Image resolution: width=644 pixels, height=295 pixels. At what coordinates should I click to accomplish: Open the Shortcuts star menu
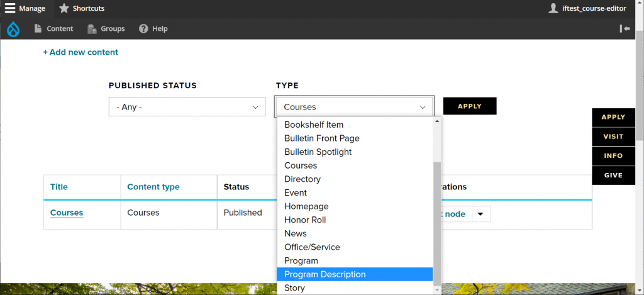tap(81, 8)
